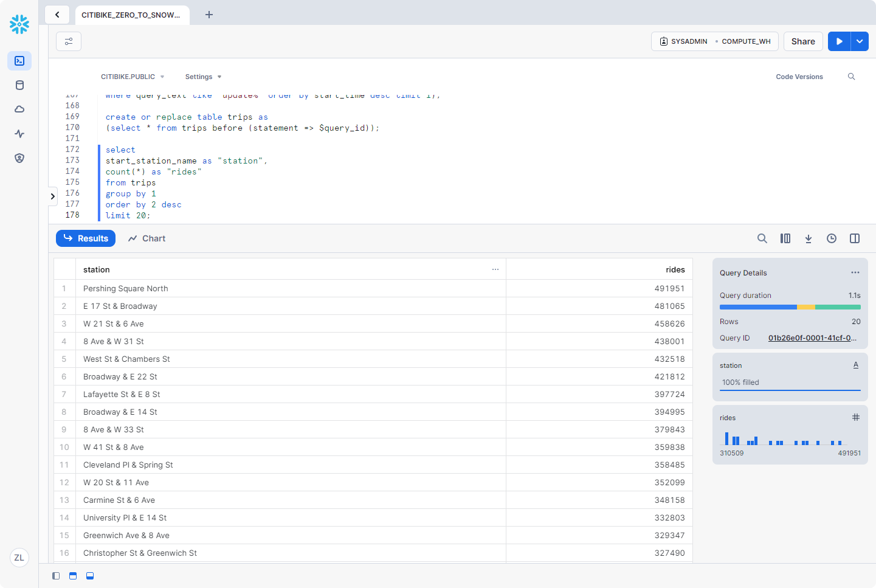
Task: Open the Query ID link
Action: (x=812, y=338)
